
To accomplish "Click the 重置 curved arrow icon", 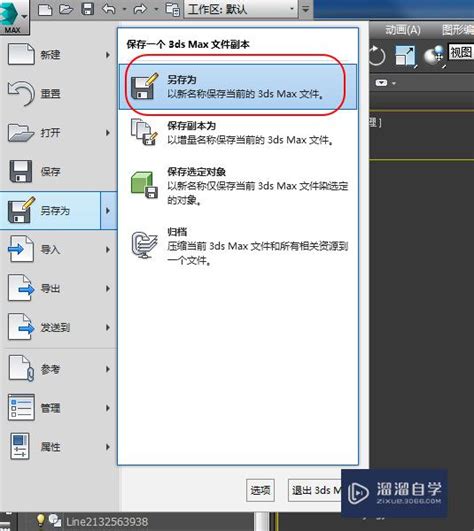I will pos(21,93).
